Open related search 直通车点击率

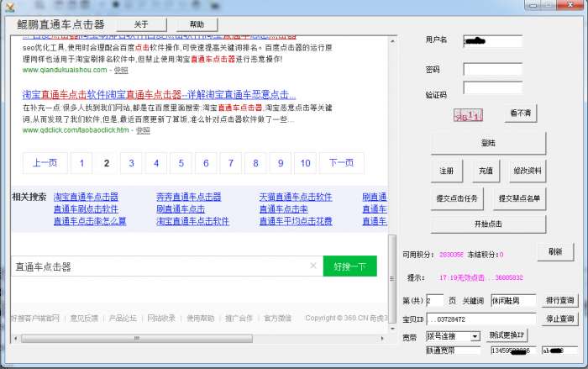pos(284,209)
